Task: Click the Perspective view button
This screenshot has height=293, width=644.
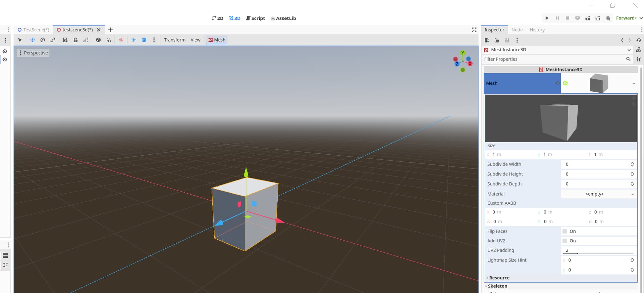Action: pyautogui.click(x=33, y=53)
